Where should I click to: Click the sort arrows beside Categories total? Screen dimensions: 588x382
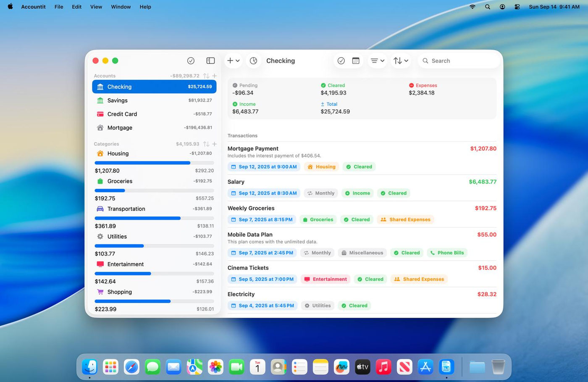click(206, 144)
